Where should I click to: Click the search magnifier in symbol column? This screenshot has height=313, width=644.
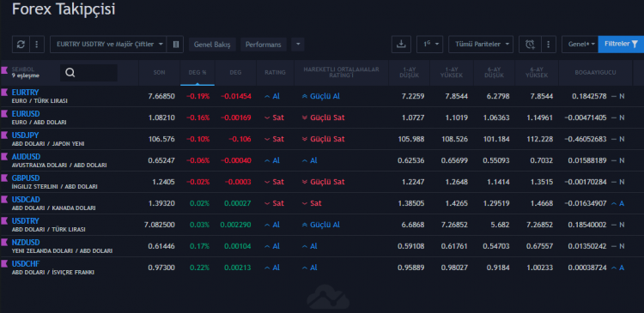[x=70, y=73]
